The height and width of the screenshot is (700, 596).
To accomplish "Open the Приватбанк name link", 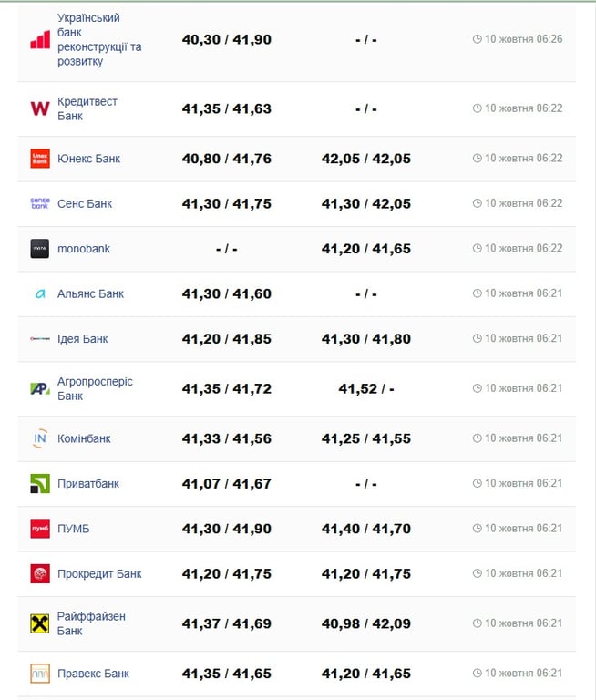I will (x=88, y=484).
